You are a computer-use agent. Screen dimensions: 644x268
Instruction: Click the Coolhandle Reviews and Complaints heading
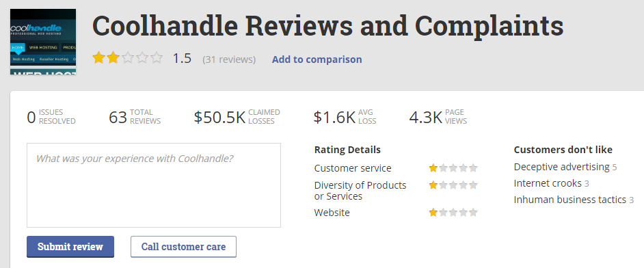[327, 25]
